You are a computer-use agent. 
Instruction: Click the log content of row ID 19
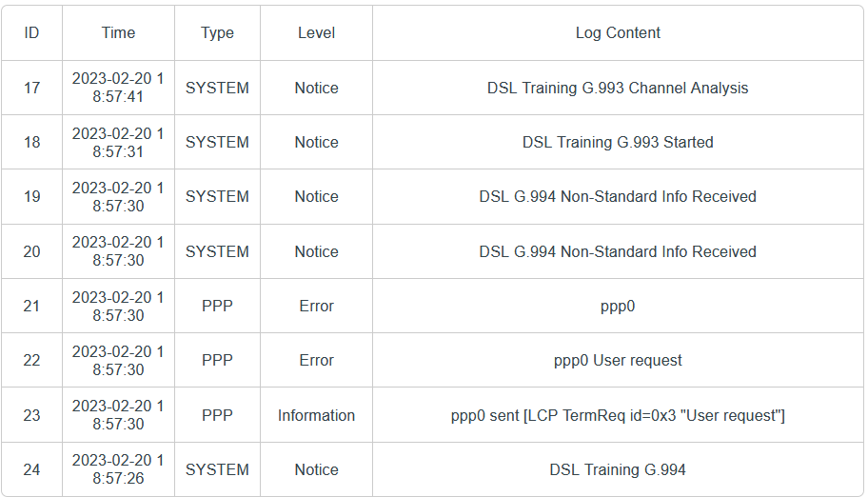618,196
